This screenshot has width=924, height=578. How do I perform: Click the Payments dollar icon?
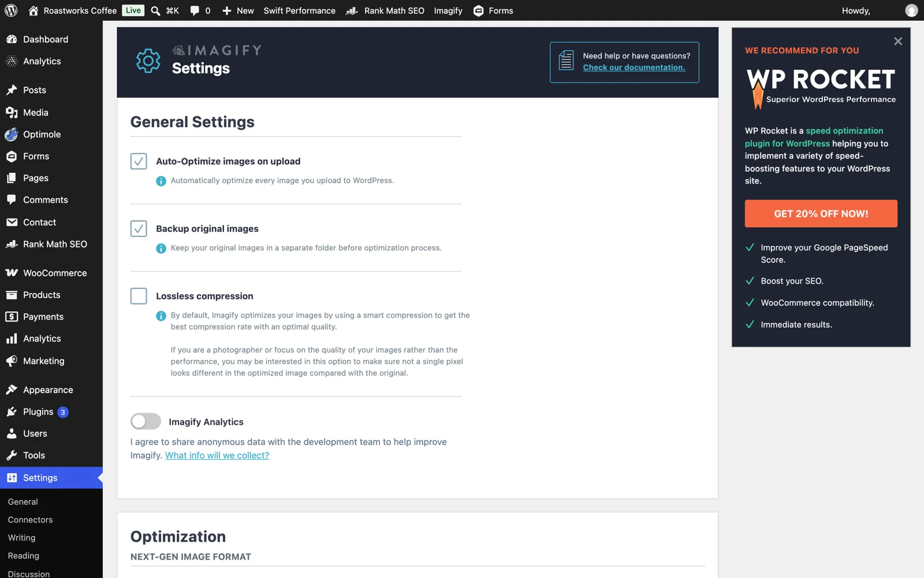(x=12, y=317)
